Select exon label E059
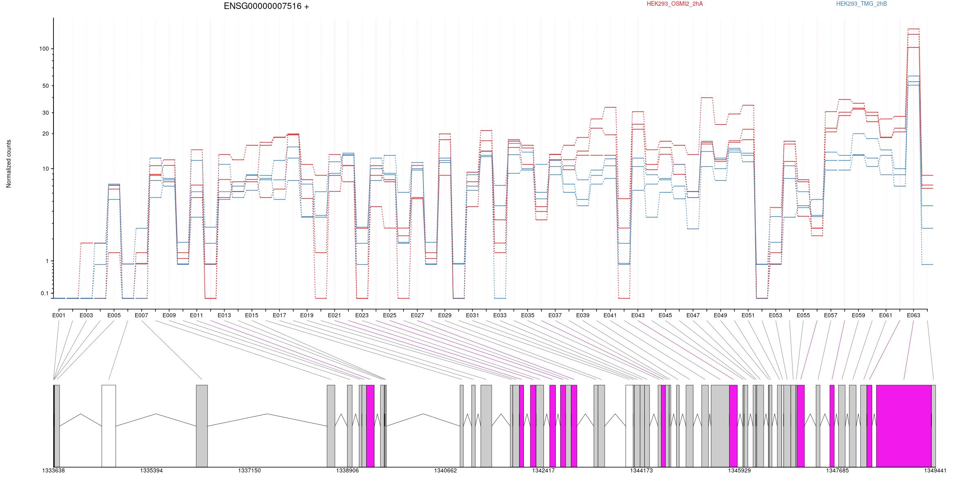This screenshot has height=490, width=980. pyautogui.click(x=858, y=315)
